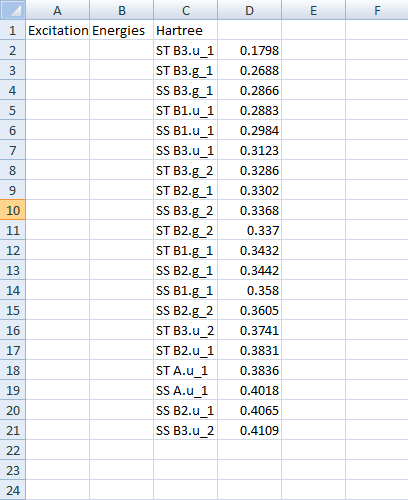
Task: Select column C header
Action: 185,10
